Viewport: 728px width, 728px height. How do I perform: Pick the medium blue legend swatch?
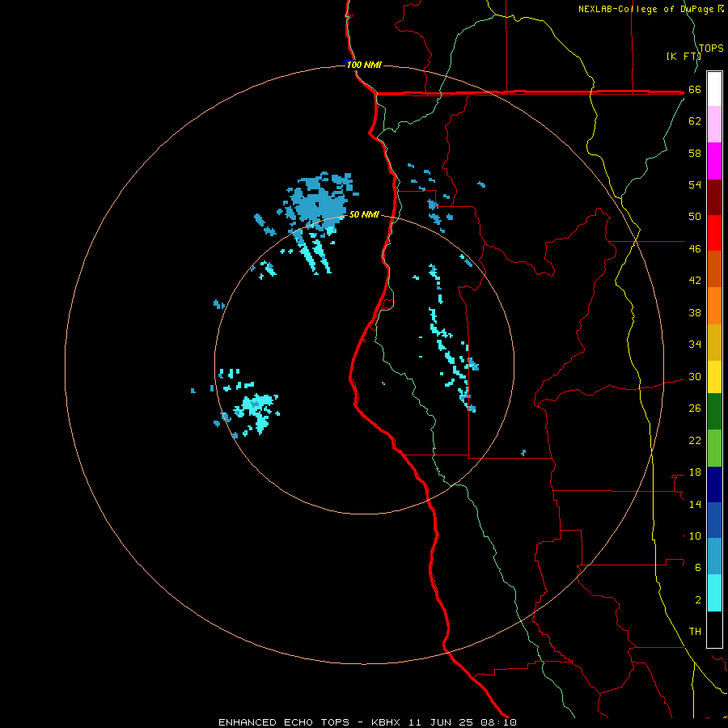[x=714, y=520]
